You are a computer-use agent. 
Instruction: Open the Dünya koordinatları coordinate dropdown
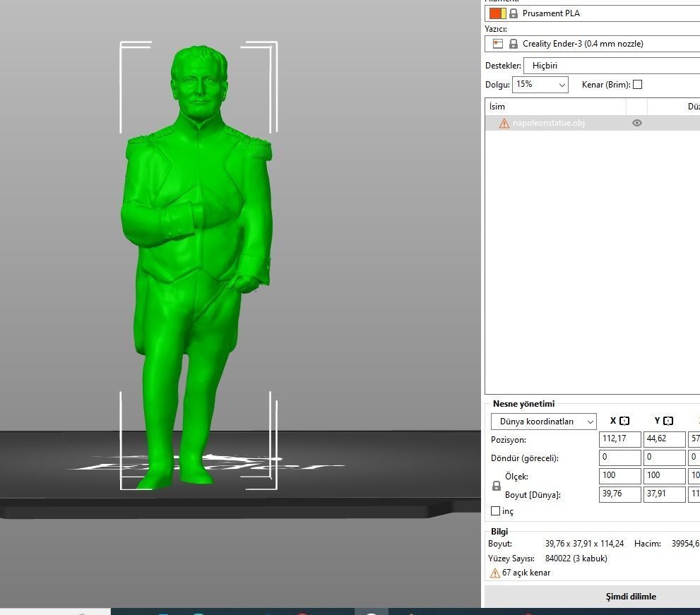click(544, 422)
